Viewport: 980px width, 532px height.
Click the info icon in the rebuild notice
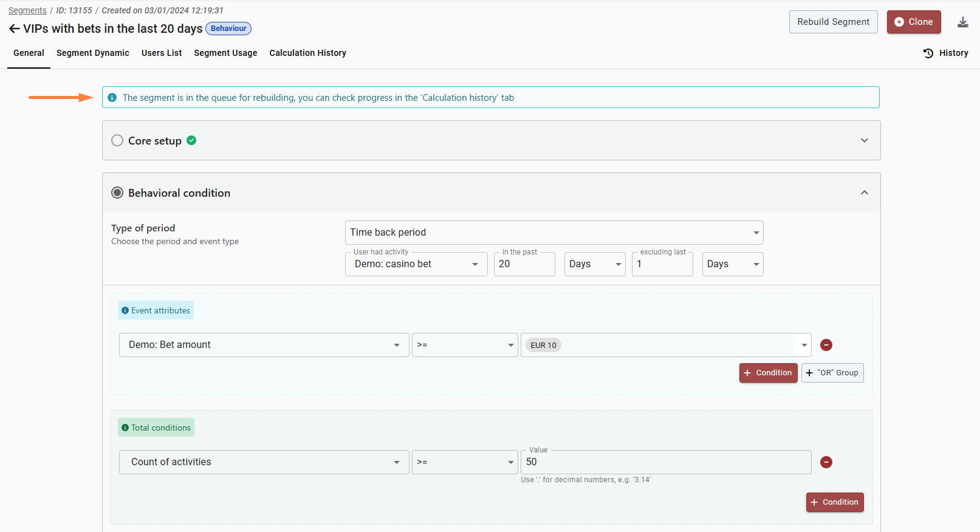click(112, 98)
